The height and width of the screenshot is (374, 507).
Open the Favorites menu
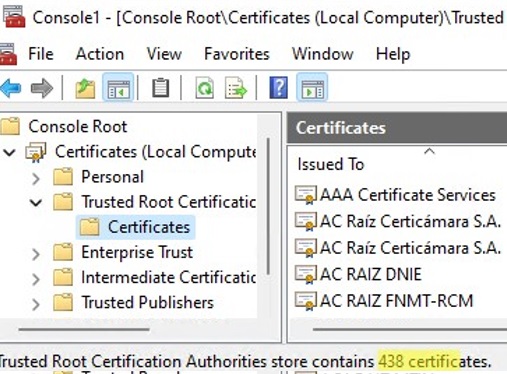coord(237,54)
